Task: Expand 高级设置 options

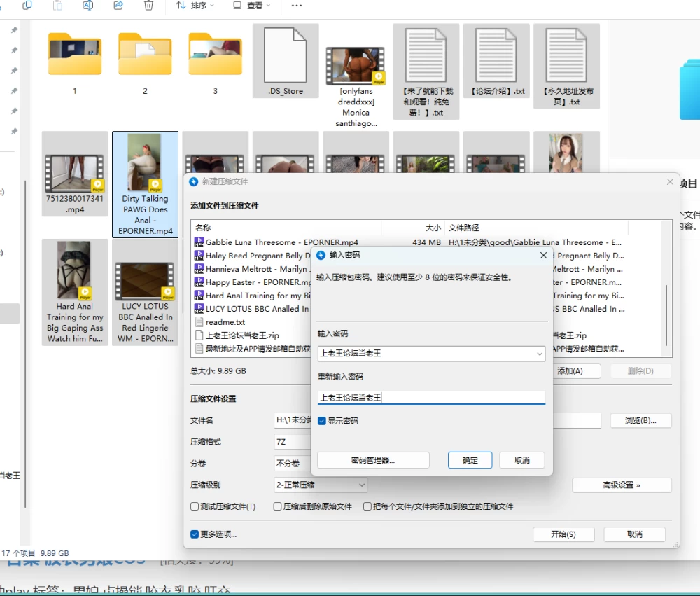Action: pyautogui.click(x=622, y=485)
